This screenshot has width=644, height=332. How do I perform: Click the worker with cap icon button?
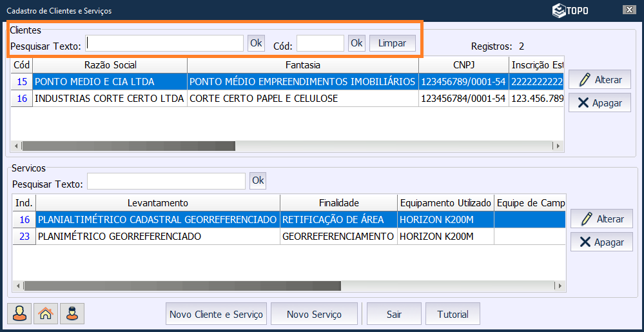click(x=72, y=314)
